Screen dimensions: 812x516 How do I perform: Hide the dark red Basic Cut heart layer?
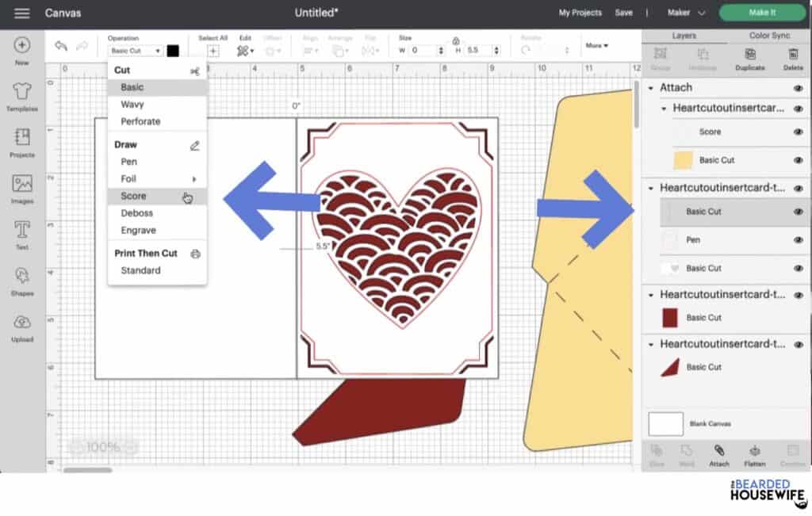(x=798, y=317)
